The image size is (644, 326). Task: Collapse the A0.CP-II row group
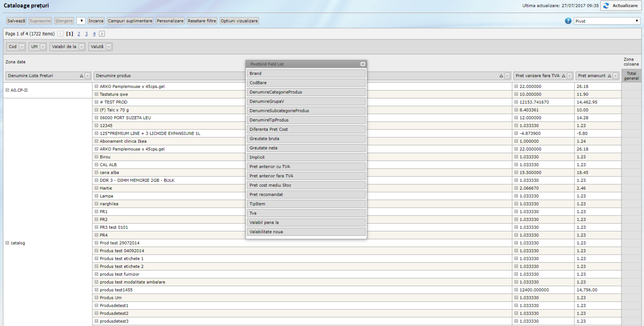(7, 90)
